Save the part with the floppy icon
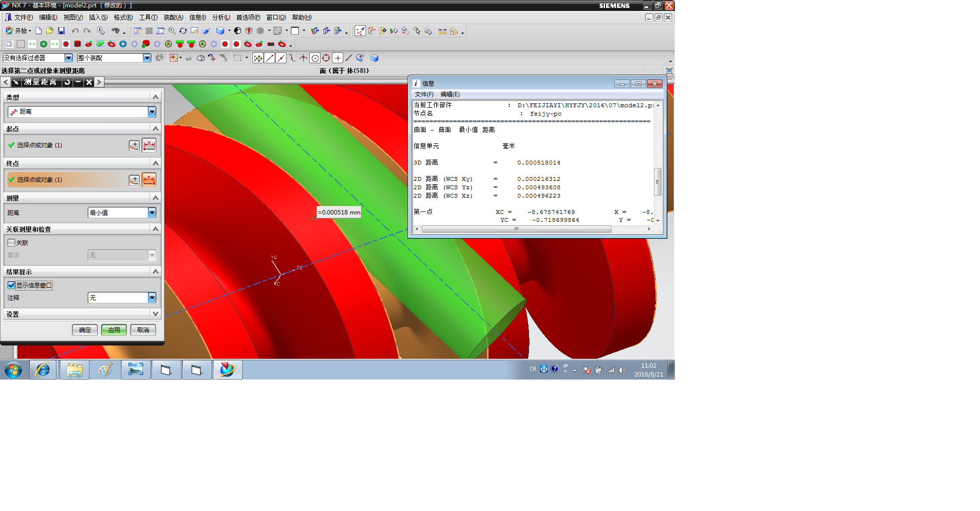The height and width of the screenshot is (511, 980). click(61, 31)
